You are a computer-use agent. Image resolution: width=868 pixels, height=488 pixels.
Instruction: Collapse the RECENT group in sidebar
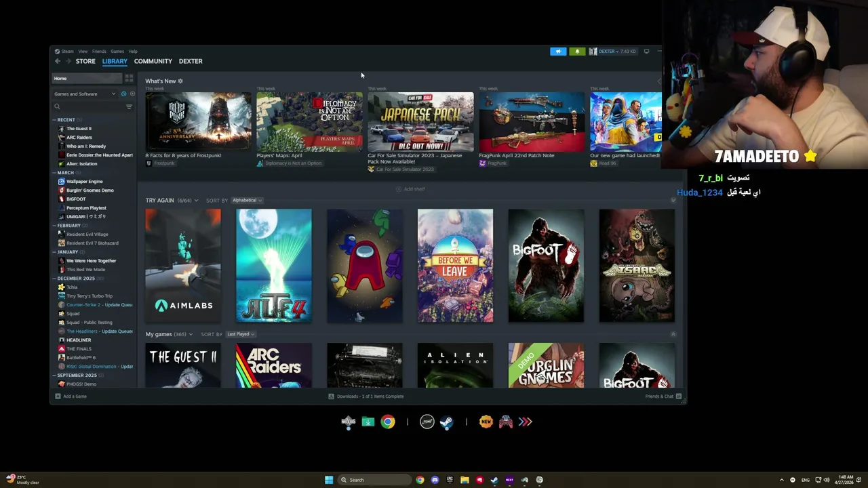tap(54, 120)
